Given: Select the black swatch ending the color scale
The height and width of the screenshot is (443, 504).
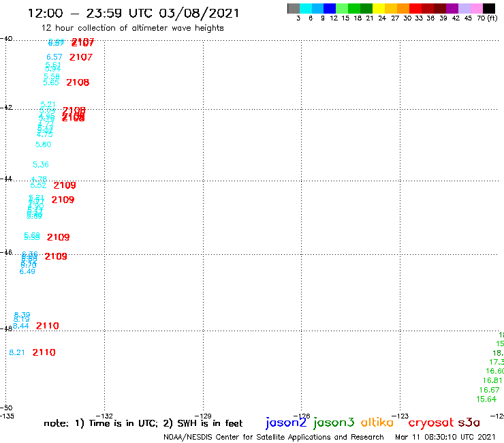Looking at the screenshot, I should pyautogui.click(x=489, y=8).
